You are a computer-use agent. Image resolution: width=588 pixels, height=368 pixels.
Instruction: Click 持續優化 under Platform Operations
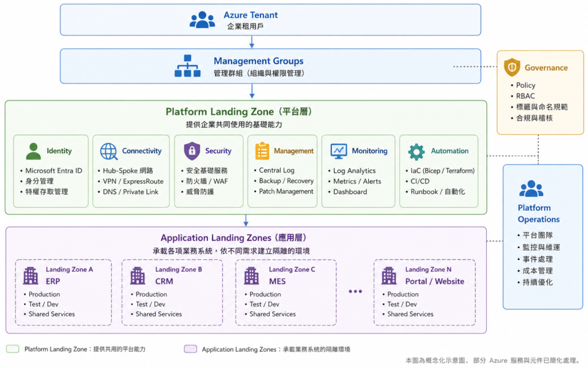click(x=537, y=282)
